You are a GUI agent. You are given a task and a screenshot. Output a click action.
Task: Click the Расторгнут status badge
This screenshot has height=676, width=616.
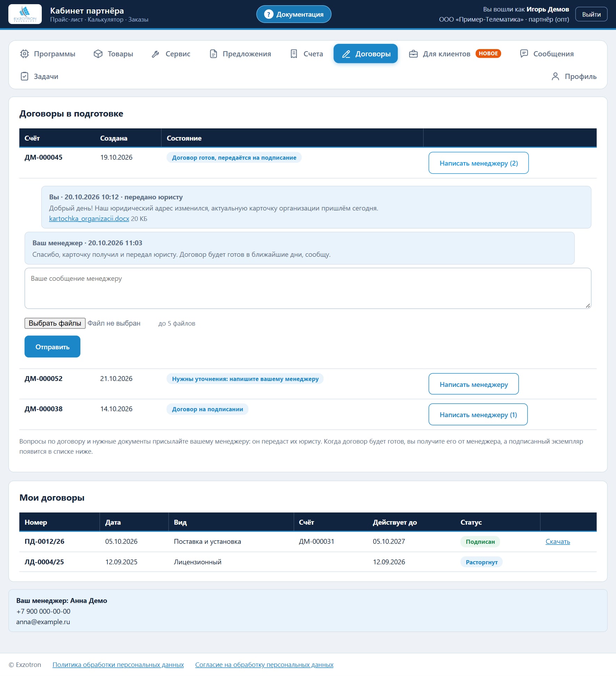click(482, 562)
